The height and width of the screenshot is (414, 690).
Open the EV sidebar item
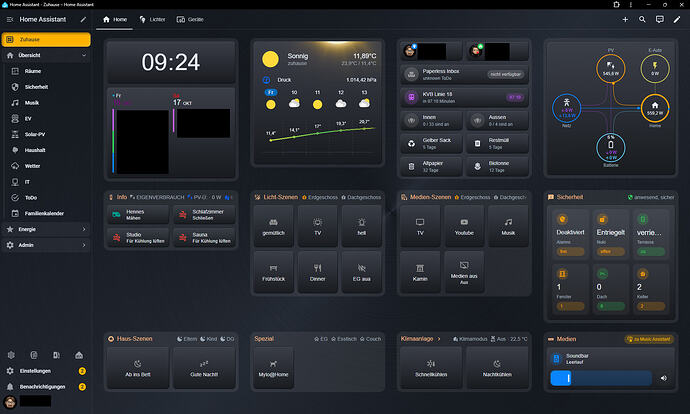coord(46,119)
